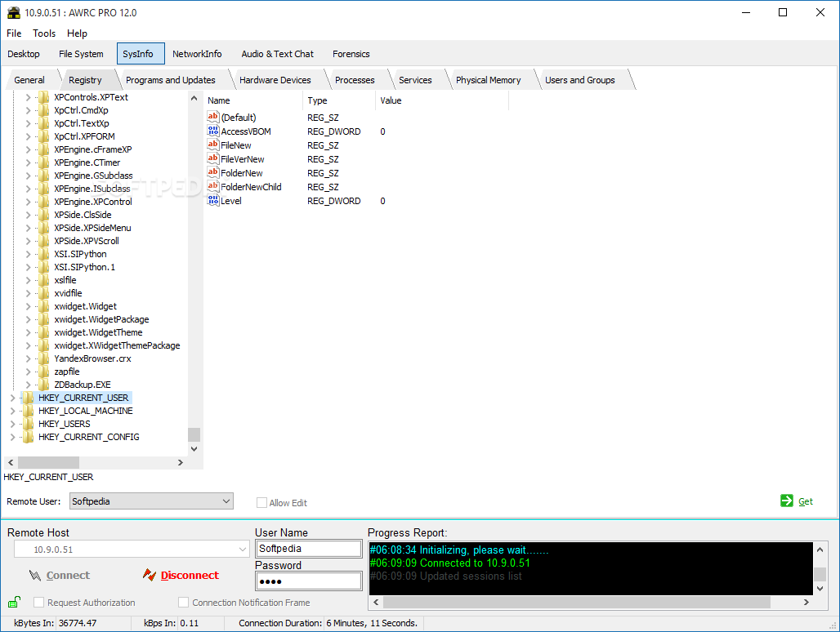840x632 pixels.
Task: Click the Connect button text
Action: point(68,576)
